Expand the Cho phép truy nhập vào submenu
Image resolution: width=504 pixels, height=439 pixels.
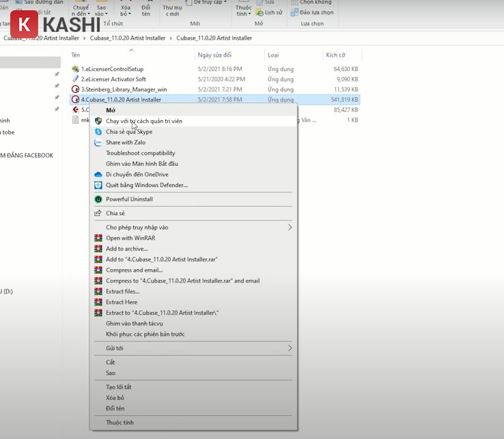(x=194, y=227)
